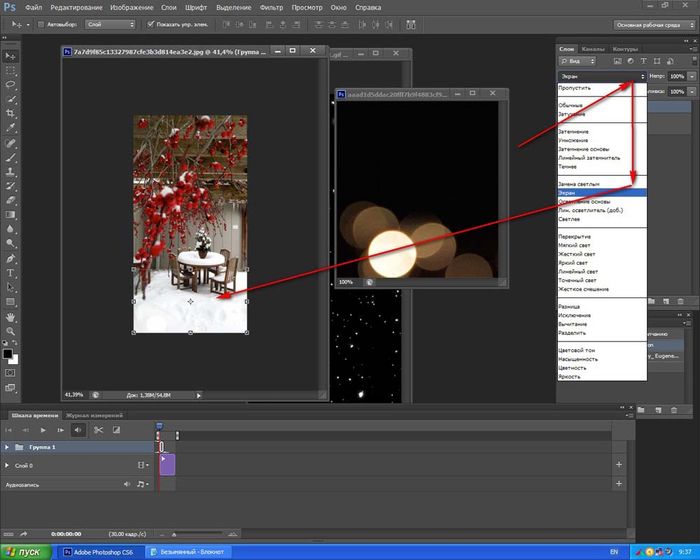Select the Gradient tool

(x=10, y=214)
